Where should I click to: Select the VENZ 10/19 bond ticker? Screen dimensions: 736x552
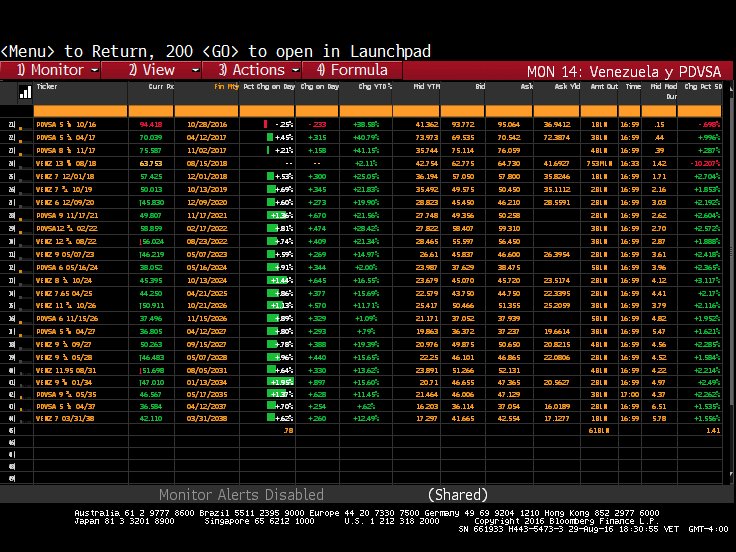[64, 190]
